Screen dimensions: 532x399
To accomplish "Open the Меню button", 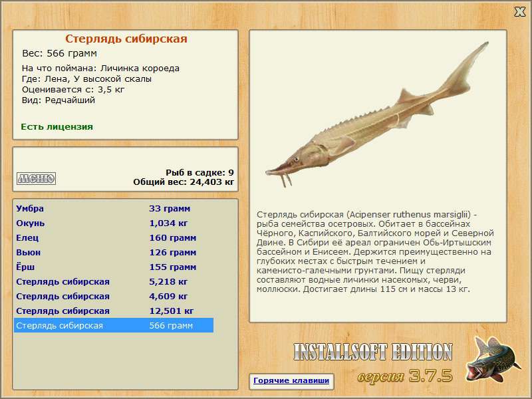I will (x=37, y=178).
